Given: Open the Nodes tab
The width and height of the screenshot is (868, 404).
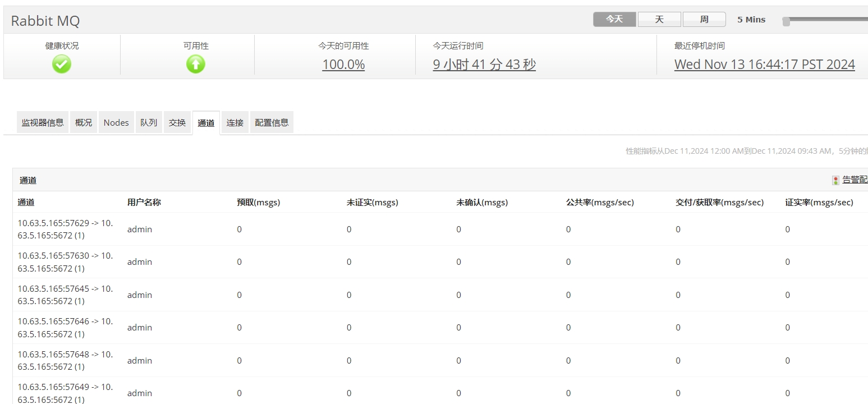Looking at the screenshot, I should click(x=116, y=122).
